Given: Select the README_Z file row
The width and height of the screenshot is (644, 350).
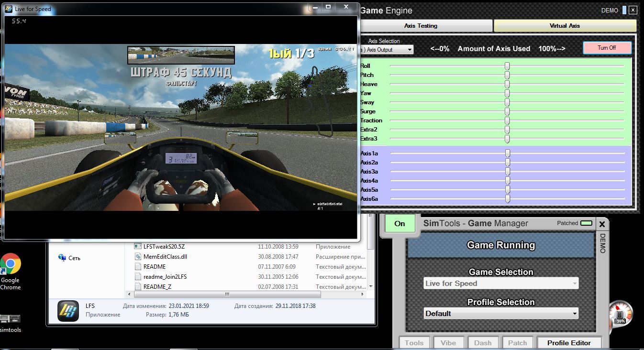Looking at the screenshot, I should coord(249,287).
